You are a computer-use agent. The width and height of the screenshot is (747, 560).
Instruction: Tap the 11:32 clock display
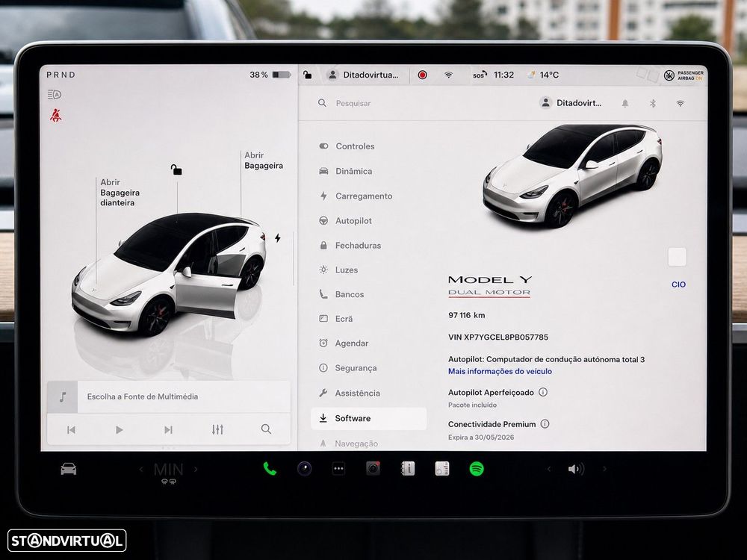pyautogui.click(x=503, y=75)
